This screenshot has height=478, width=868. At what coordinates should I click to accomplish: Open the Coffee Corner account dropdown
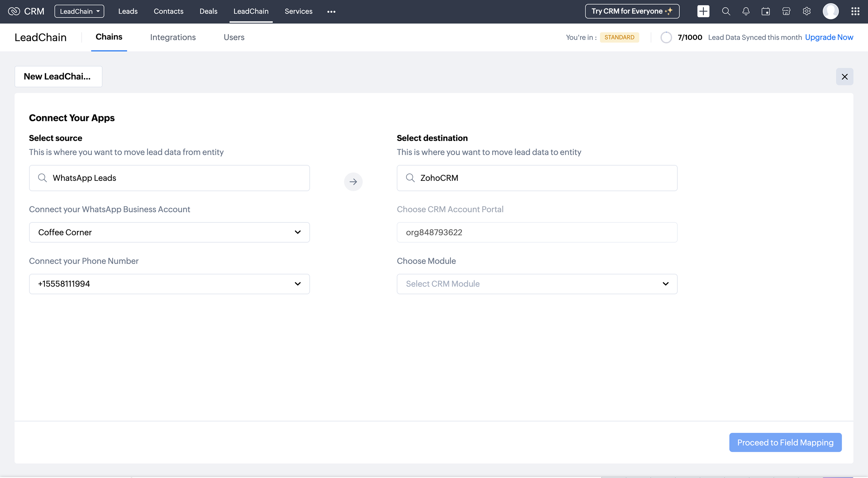click(169, 232)
